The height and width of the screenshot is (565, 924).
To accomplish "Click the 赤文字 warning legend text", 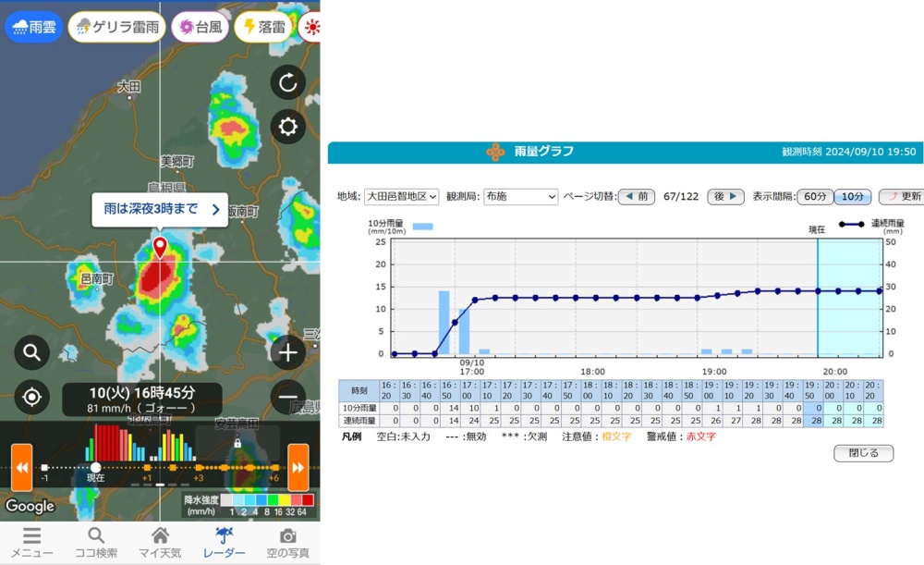I will pos(701,437).
